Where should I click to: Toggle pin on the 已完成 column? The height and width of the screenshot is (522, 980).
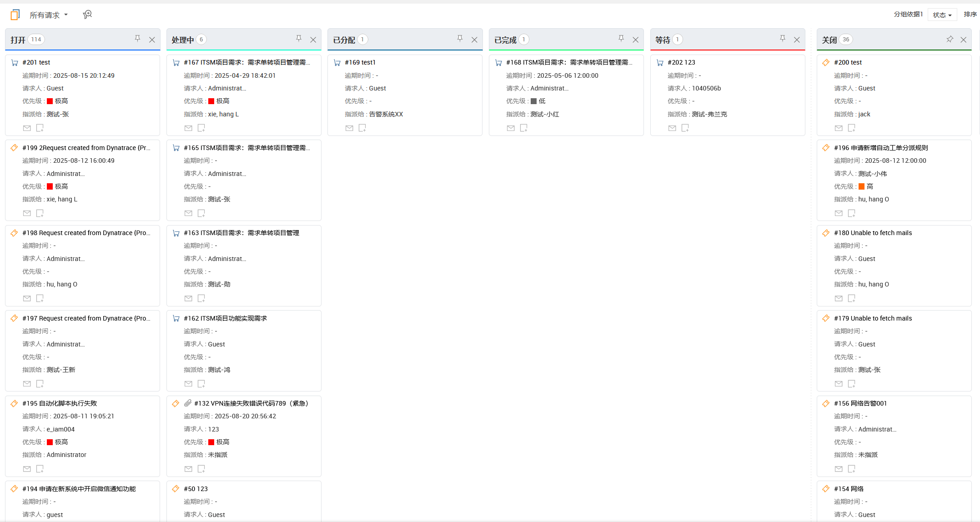(621, 39)
